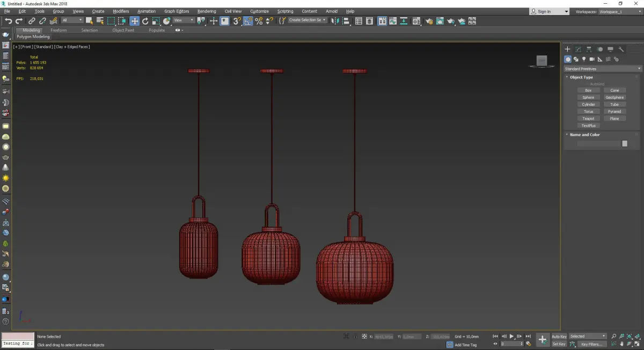Open the Workspaces dropdown showing Workspace_1
644x350 pixels.
pos(619,11)
